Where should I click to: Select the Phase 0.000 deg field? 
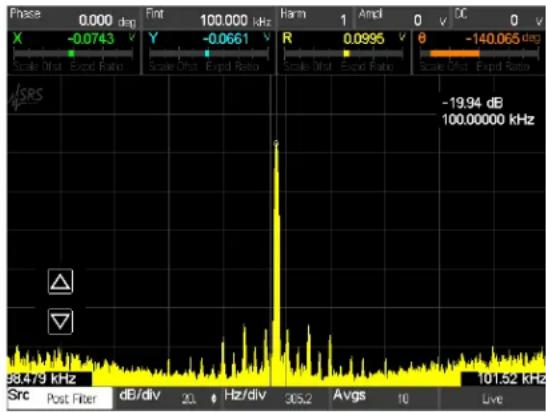pos(73,19)
